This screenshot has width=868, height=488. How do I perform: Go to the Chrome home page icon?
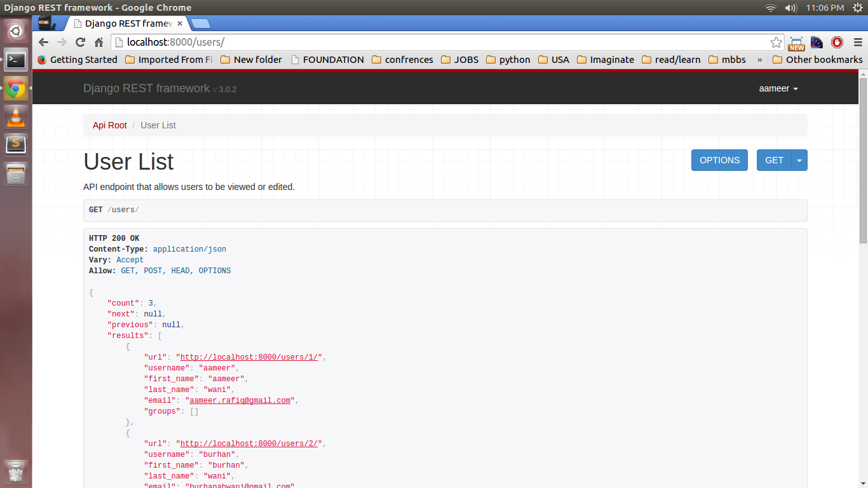(98, 43)
